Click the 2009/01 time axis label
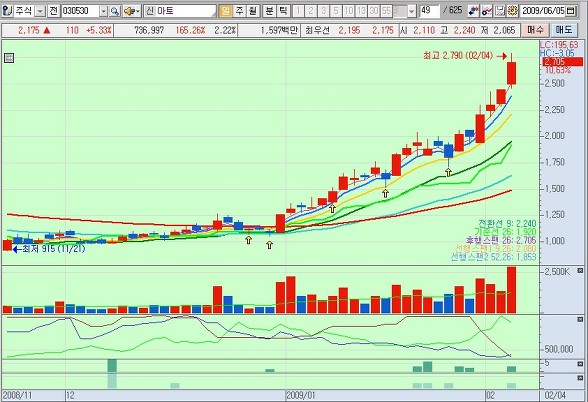 pyautogui.click(x=301, y=396)
